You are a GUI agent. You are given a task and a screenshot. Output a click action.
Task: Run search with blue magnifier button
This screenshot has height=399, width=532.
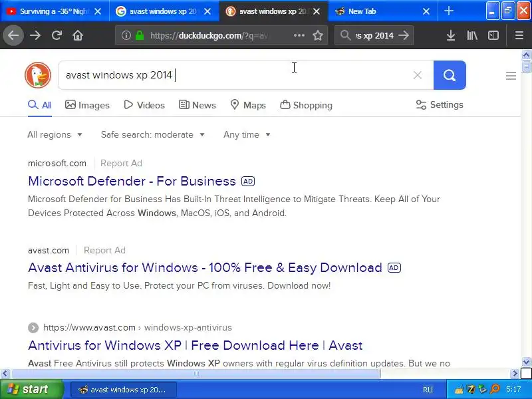pos(450,75)
